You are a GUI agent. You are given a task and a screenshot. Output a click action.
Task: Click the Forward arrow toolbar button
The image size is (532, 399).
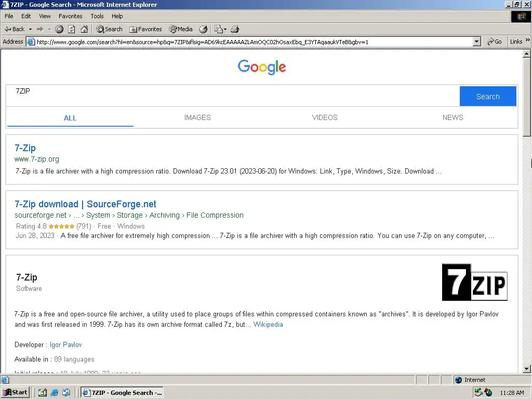[40, 29]
